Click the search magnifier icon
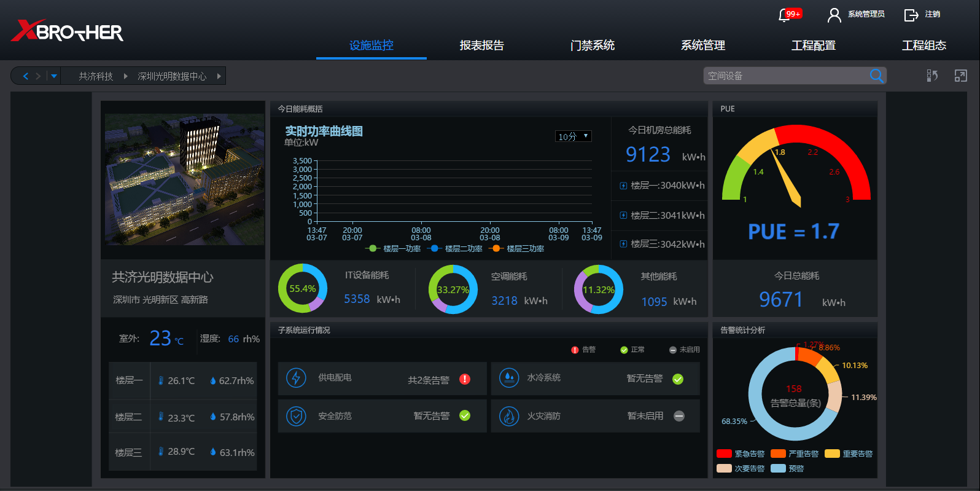The width and height of the screenshot is (980, 491). (x=876, y=76)
